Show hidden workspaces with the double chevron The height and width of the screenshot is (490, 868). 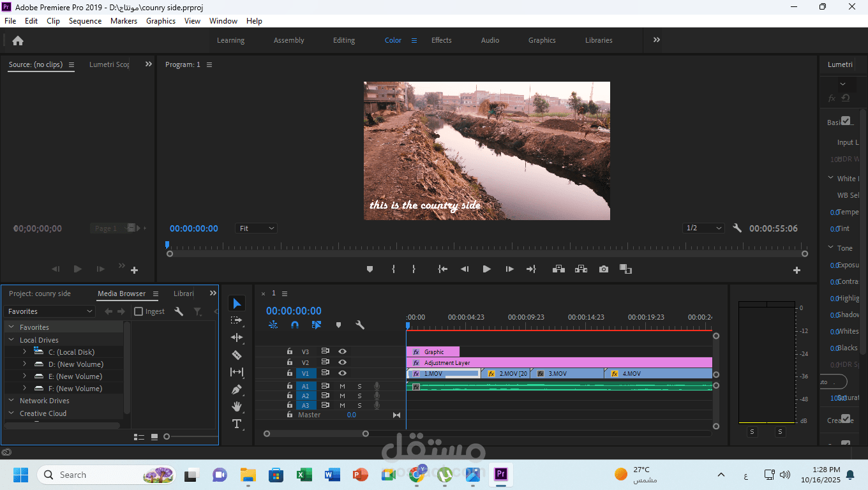657,40
